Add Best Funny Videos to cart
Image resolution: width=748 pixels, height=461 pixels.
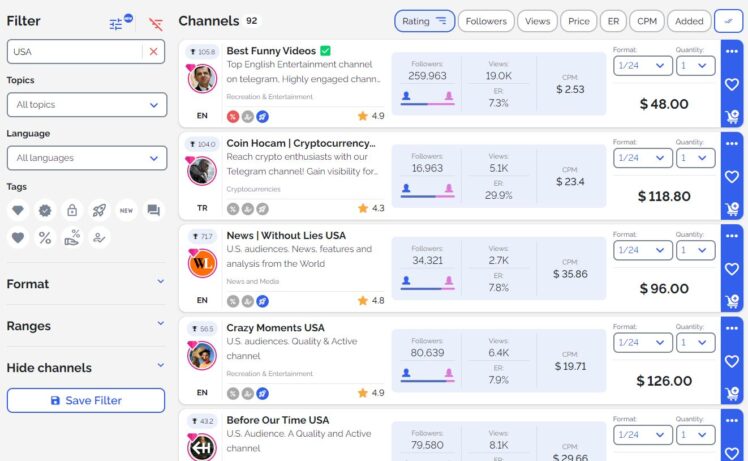coord(732,116)
